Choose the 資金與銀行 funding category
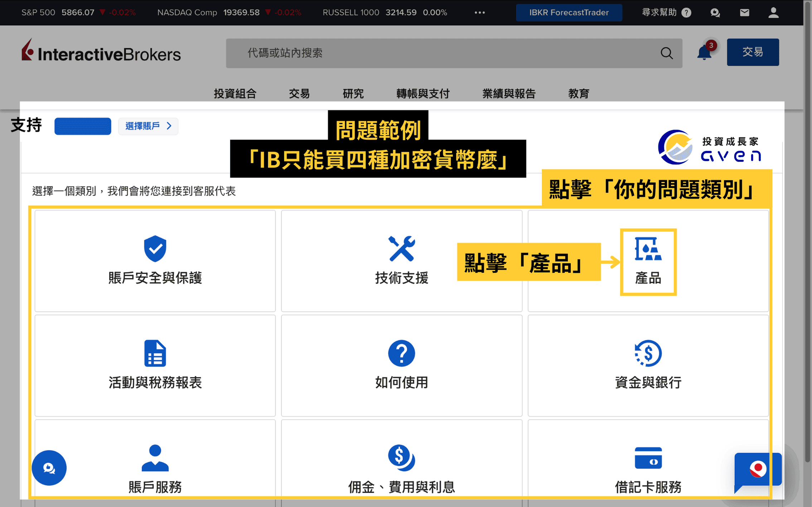812x507 pixels. click(x=648, y=365)
